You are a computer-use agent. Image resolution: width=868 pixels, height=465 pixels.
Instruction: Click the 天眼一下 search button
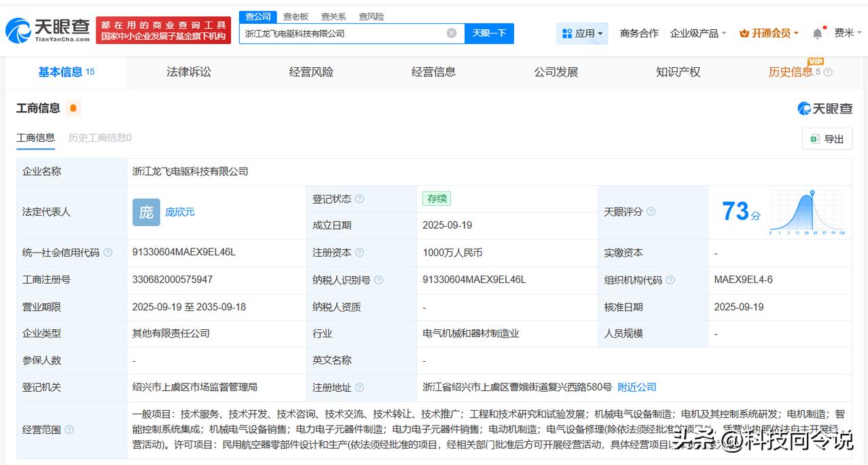[489, 33]
